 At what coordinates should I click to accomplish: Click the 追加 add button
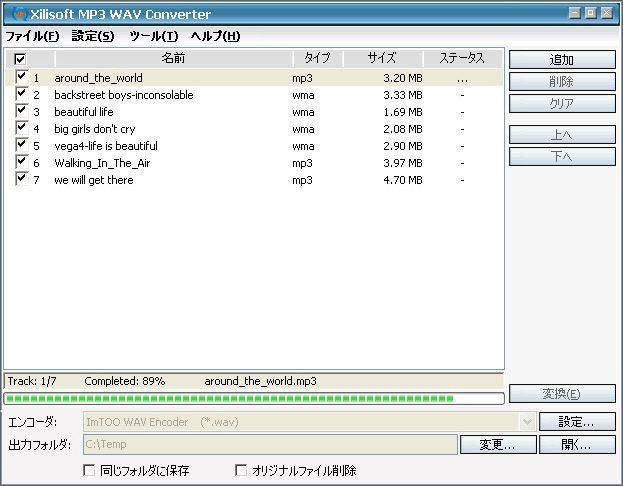(x=561, y=60)
